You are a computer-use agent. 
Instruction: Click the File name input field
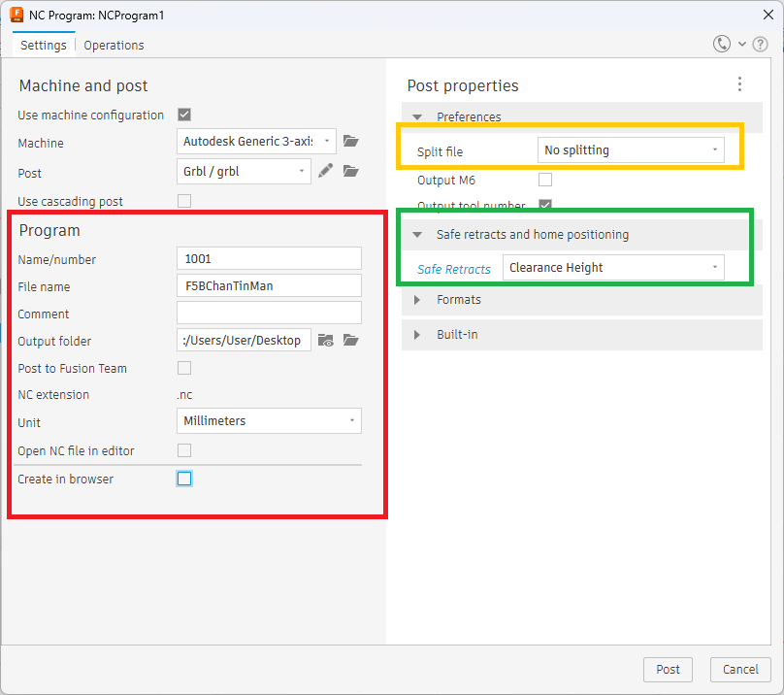click(269, 286)
